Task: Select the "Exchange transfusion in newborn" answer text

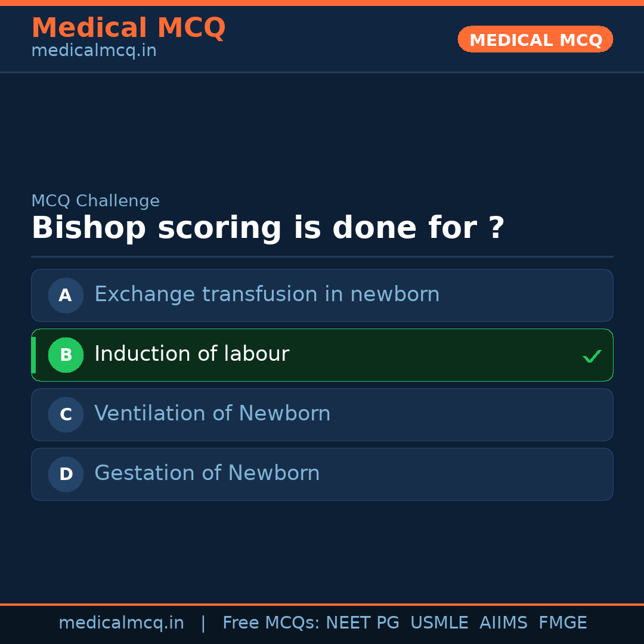Action: tap(267, 295)
